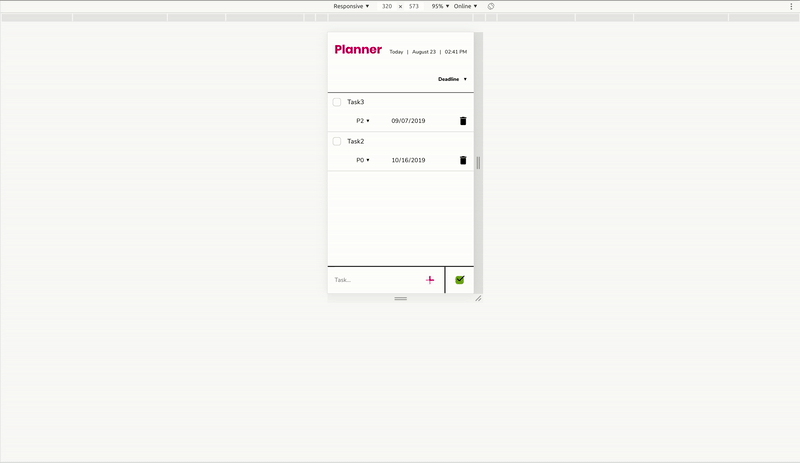Viewport: 800px width, 463px height.
Task: Click the Today label in header
Action: [x=396, y=52]
